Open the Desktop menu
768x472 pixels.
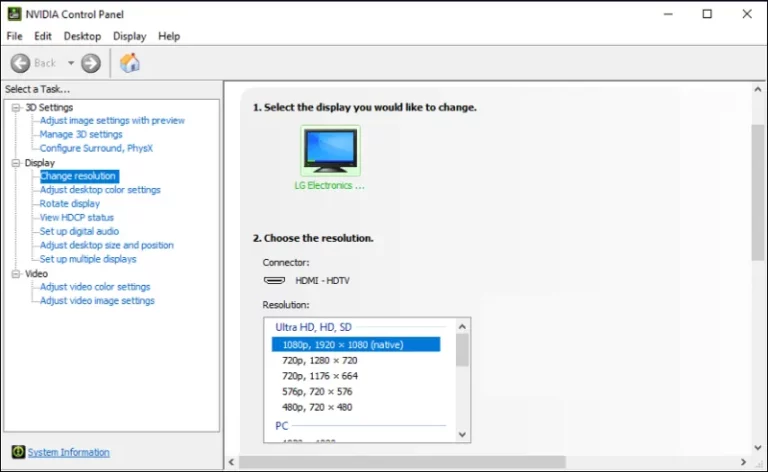tap(82, 36)
